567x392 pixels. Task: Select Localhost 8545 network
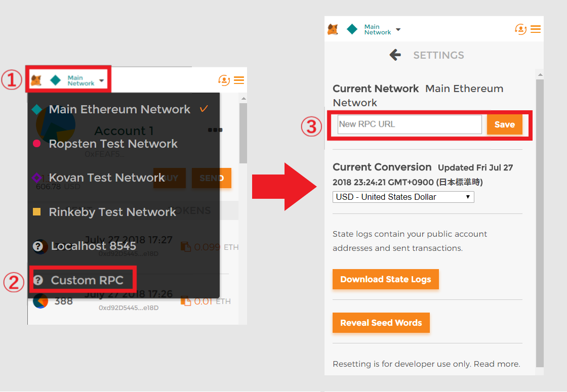click(124, 246)
